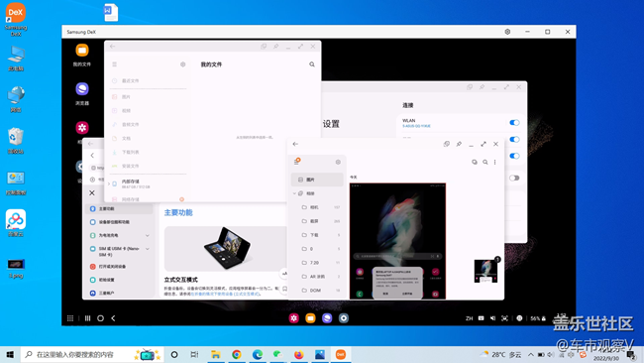Open Gallery sidebar settings gear
This screenshot has height=363, width=644.
338,162
